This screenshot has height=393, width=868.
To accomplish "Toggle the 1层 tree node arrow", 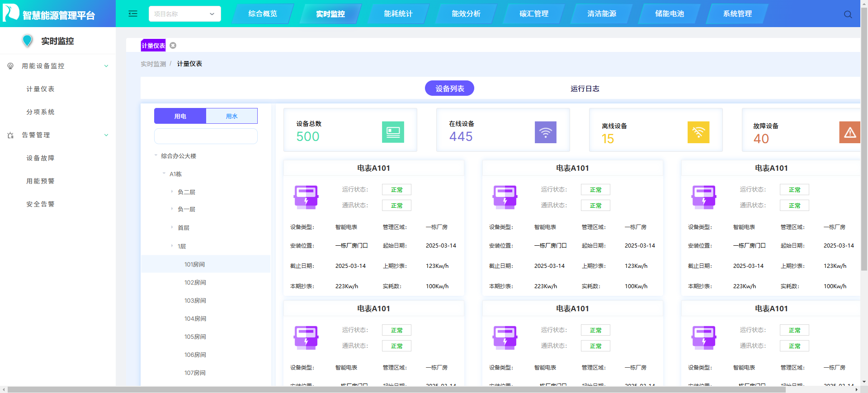I will click(x=172, y=246).
